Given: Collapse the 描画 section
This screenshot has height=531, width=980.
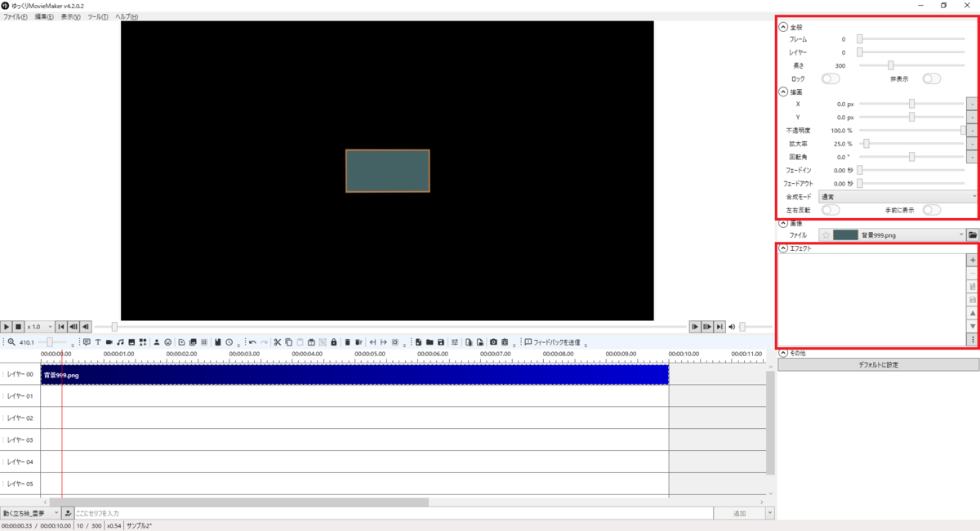Looking at the screenshot, I should (783, 92).
